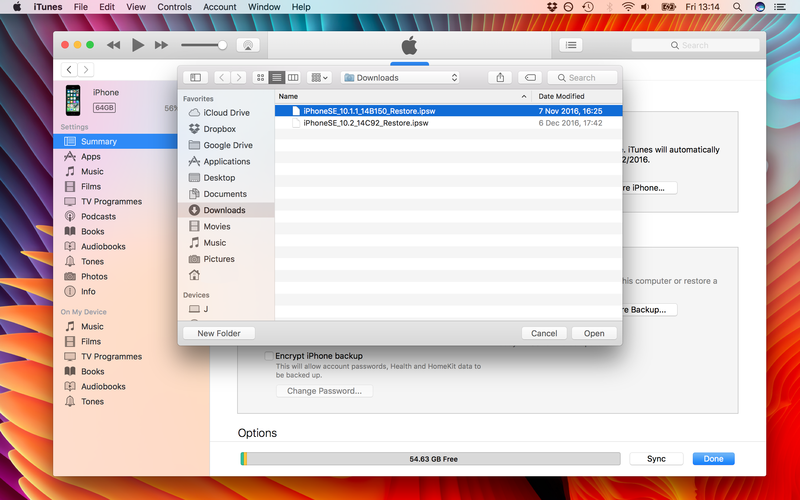Screen dimensions: 800x500
Task: Click the file dialog forward arrow
Action: 238,78
